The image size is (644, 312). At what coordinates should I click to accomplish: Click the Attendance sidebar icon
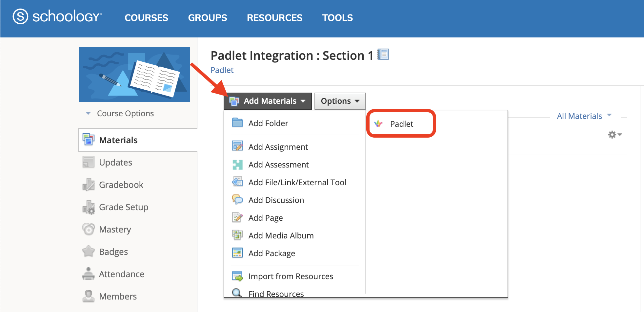[89, 274]
